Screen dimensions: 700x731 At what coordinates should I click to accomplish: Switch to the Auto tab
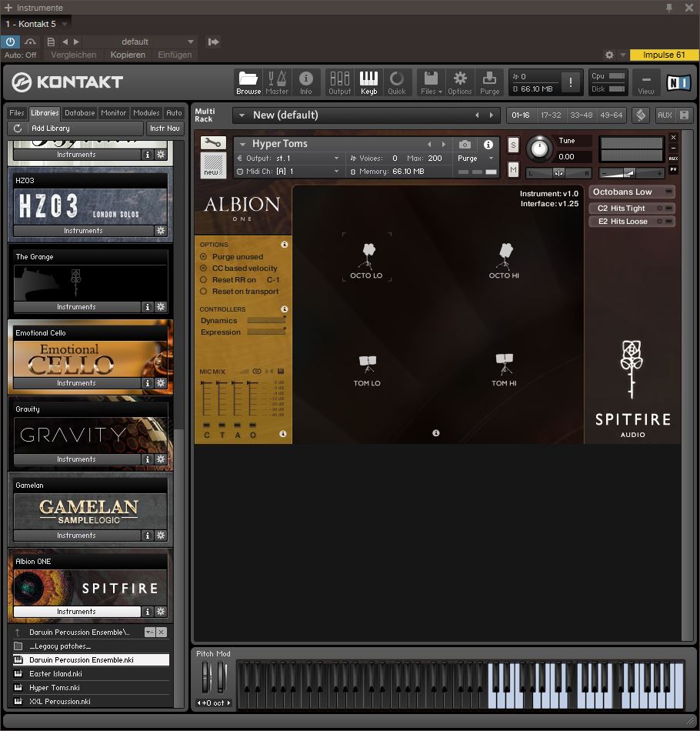pos(175,113)
